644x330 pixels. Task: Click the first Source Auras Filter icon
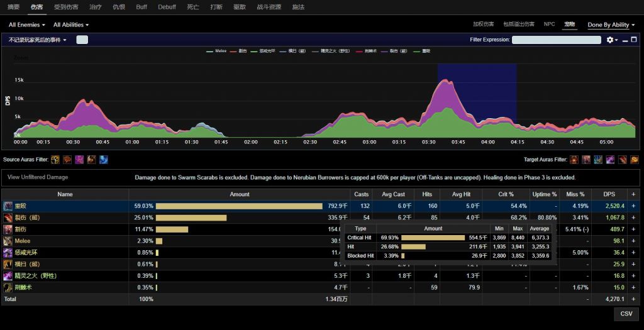click(56, 160)
